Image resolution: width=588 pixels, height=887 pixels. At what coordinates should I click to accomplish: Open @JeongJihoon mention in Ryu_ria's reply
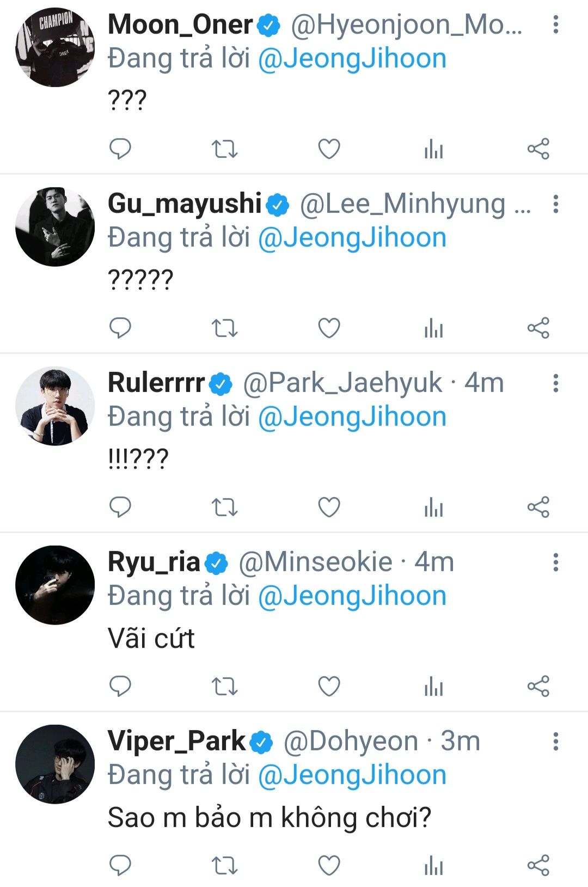(x=352, y=596)
